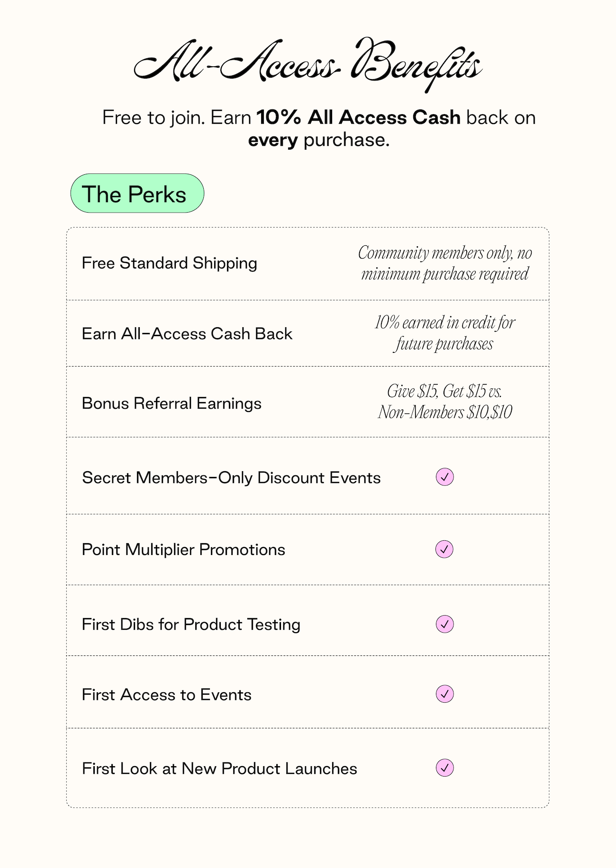The height and width of the screenshot is (868, 616).
Task: Click First Look at New Product Launches text
Action: point(219,769)
